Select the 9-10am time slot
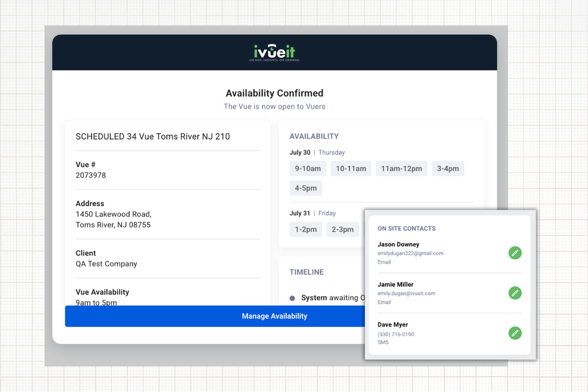Screen dimensions: 588x392 (x=308, y=169)
